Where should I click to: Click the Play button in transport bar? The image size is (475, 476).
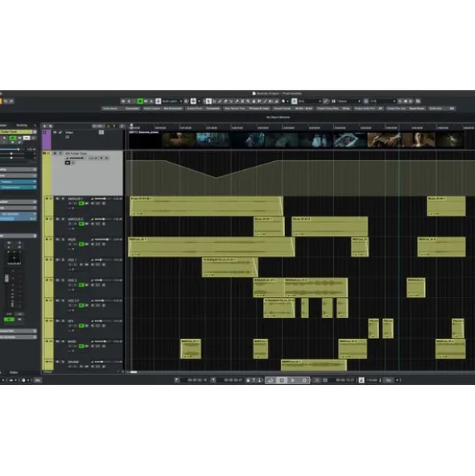(293, 380)
